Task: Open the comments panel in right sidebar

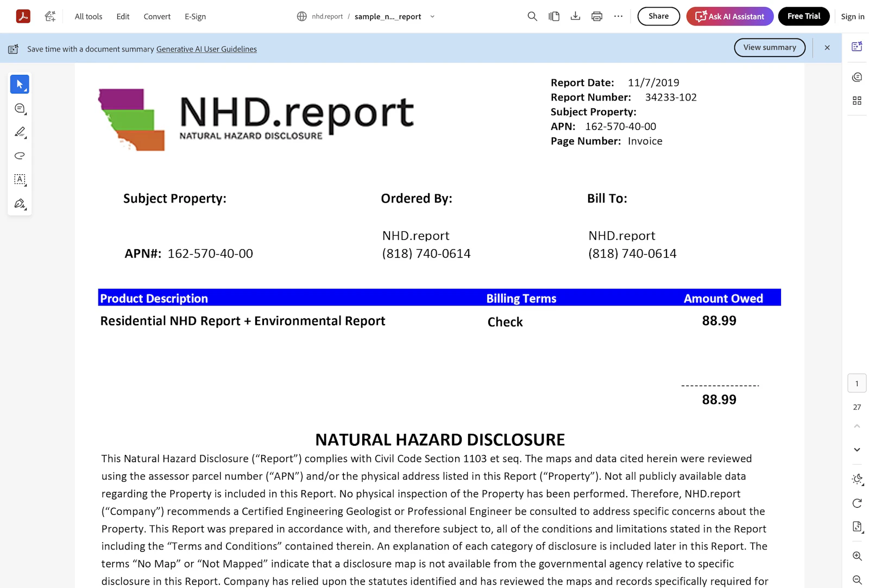Action: 857,77
